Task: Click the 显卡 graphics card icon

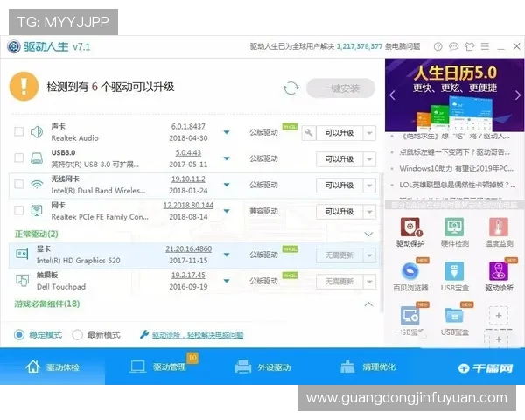Action: (22, 254)
